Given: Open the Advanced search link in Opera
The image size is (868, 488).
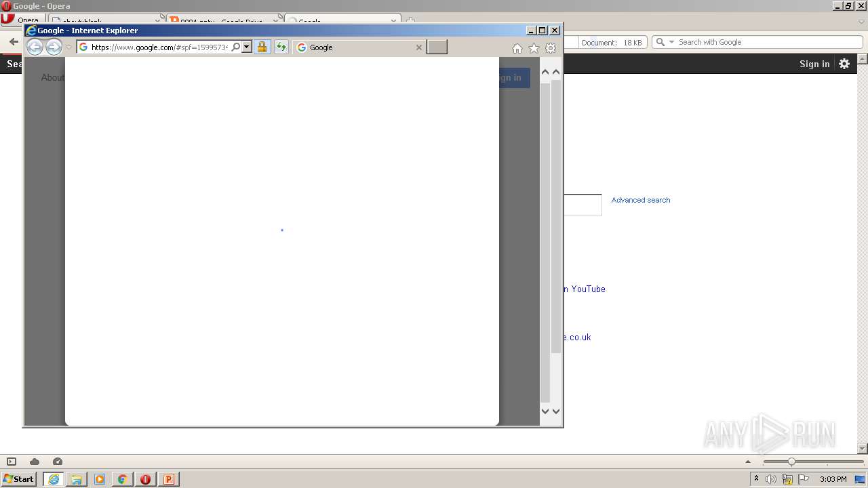Looking at the screenshot, I should tap(641, 200).
